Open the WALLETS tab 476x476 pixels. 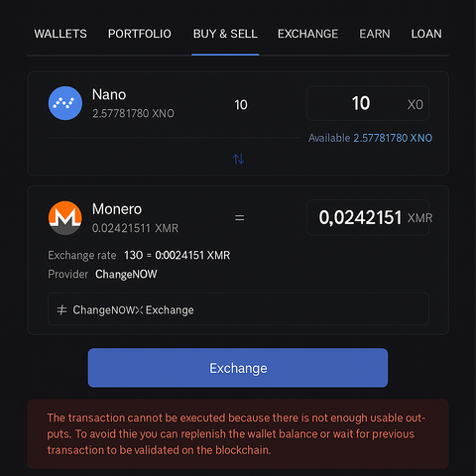(x=60, y=34)
